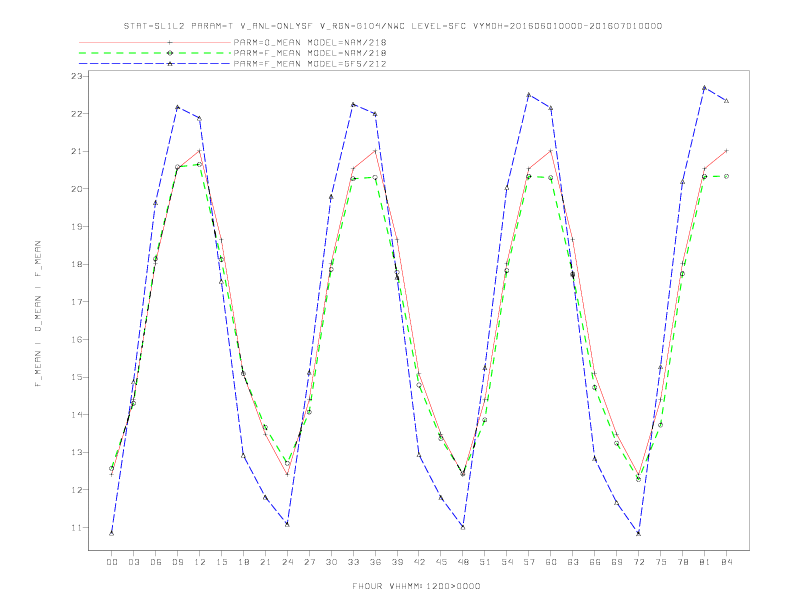Click blue GFS triangle marker at hour 00
Image resolution: width=792 pixels, height=612 pixels.
pyautogui.click(x=112, y=533)
